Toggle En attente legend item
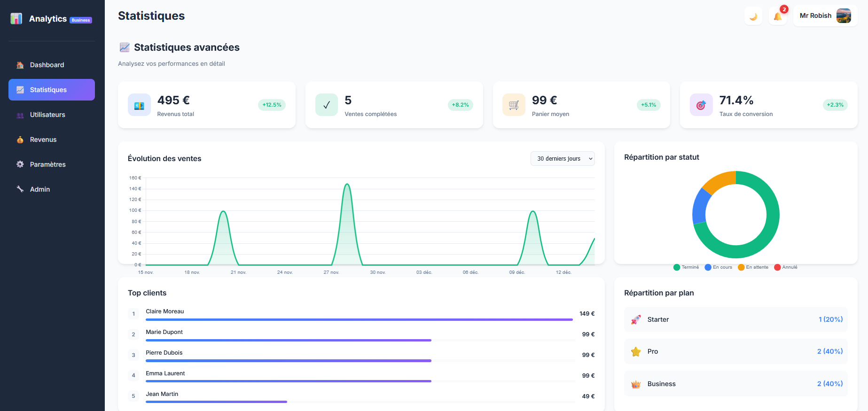 click(x=753, y=267)
